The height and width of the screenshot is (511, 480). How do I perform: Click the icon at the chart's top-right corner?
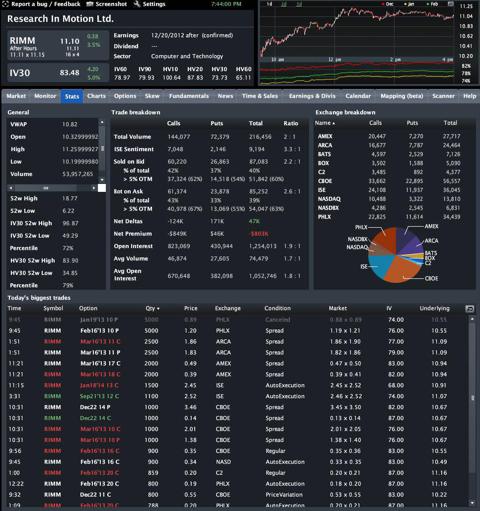(x=451, y=4)
